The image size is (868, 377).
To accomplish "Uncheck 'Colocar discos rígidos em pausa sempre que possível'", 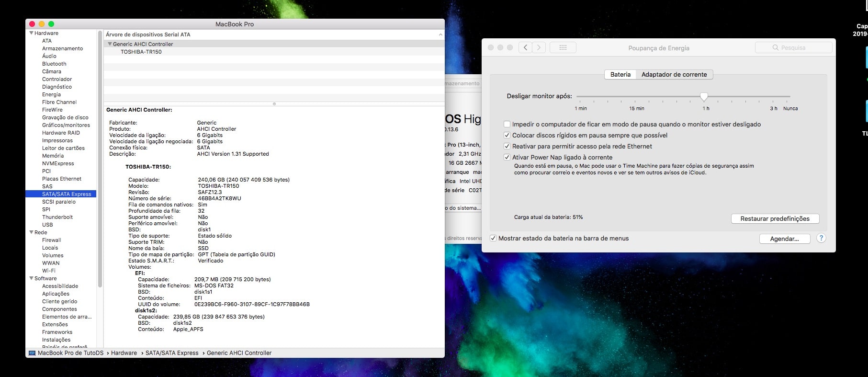I will tap(507, 135).
